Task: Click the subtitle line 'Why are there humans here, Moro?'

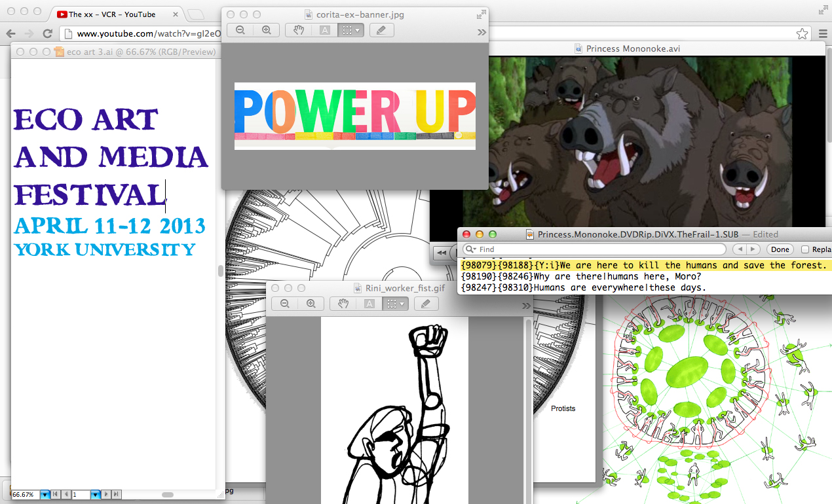Action: click(581, 277)
